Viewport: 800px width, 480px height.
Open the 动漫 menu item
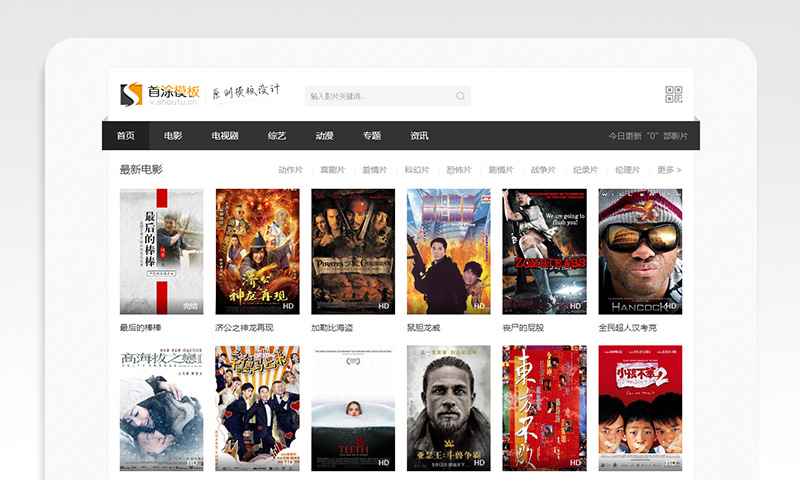tap(324, 136)
